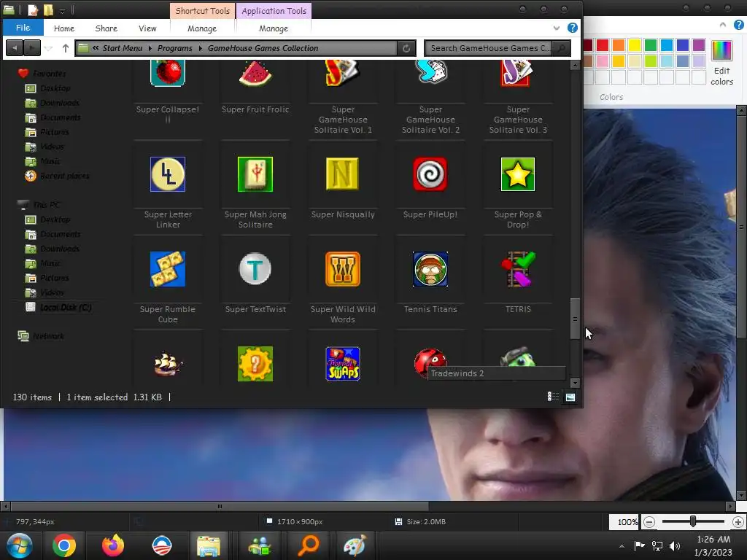Screen dimensions: 747x560
Task: Open Application Tools Manage tab
Action: click(274, 28)
